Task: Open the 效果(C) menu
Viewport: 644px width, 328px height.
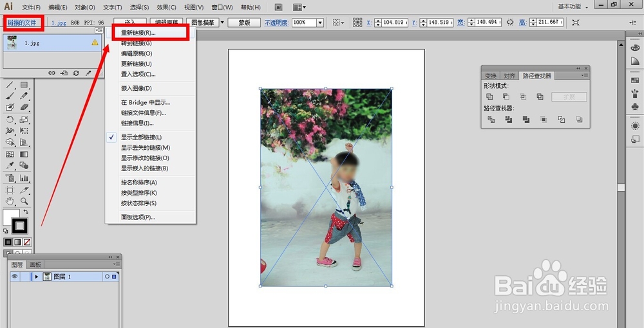Action: (x=167, y=7)
